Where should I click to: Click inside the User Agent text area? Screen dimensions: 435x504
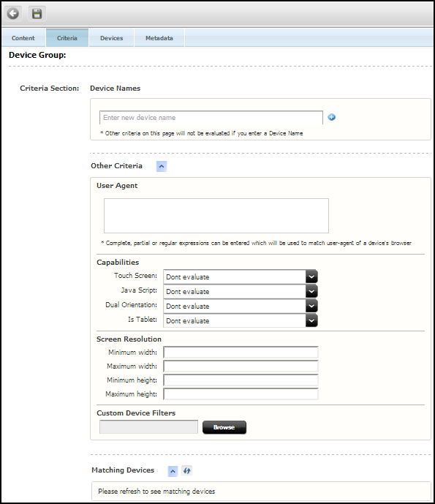216,216
